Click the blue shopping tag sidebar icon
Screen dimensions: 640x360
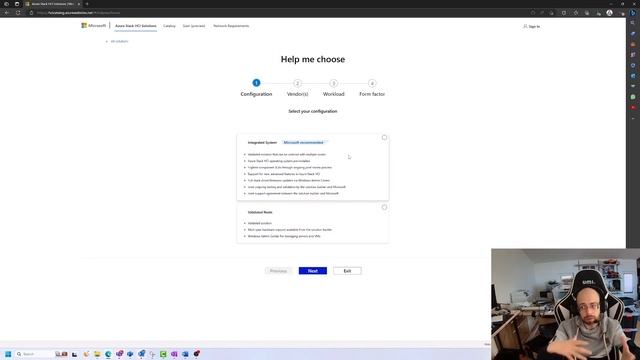pos(633,33)
